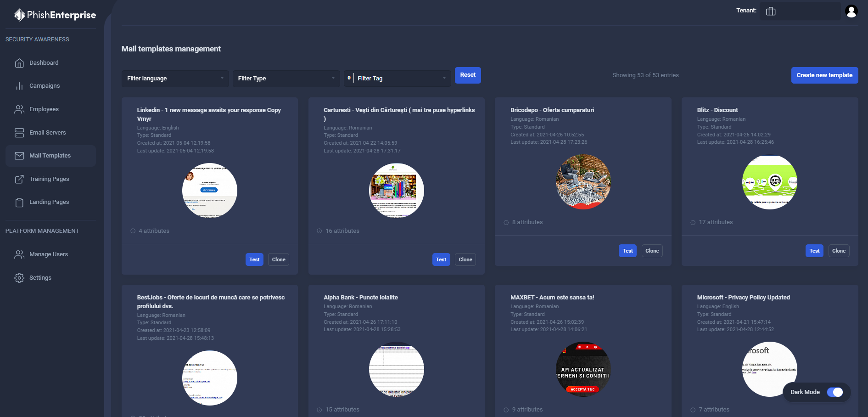Clone the Carturesti template
This screenshot has width=868, height=417.
pyautogui.click(x=465, y=259)
